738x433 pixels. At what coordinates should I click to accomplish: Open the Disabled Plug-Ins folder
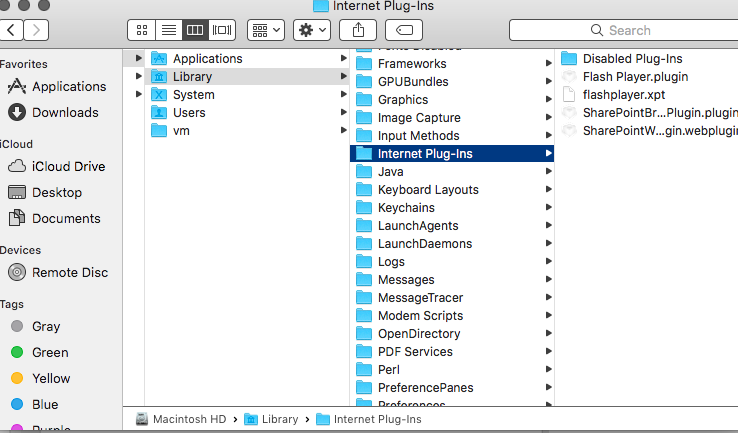pos(647,59)
